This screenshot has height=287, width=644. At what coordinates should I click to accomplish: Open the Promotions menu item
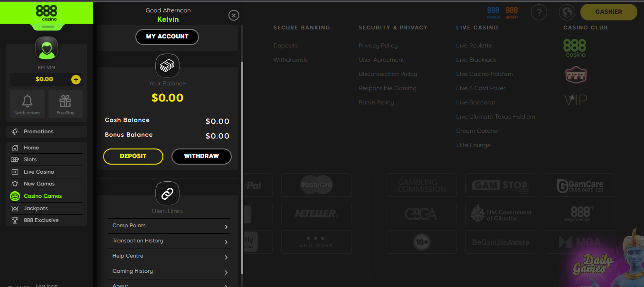pos(47,131)
